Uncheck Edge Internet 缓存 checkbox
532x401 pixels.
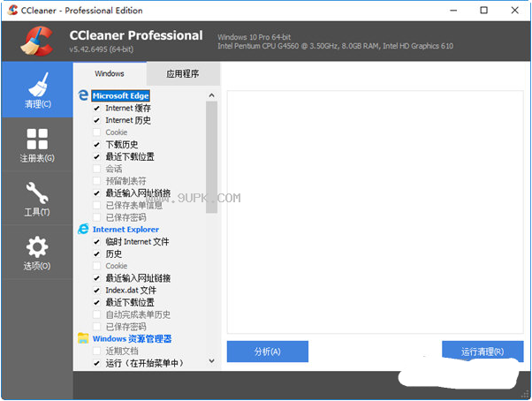click(x=96, y=108)
